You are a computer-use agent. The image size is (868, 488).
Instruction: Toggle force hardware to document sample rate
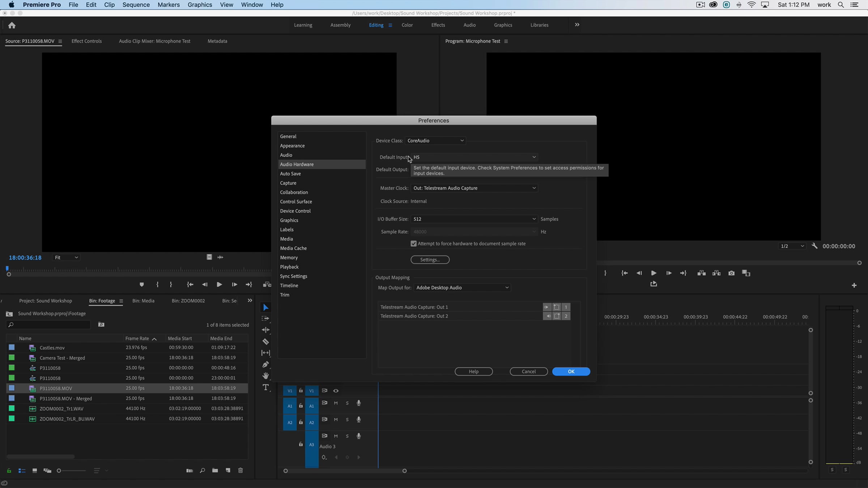414,244
